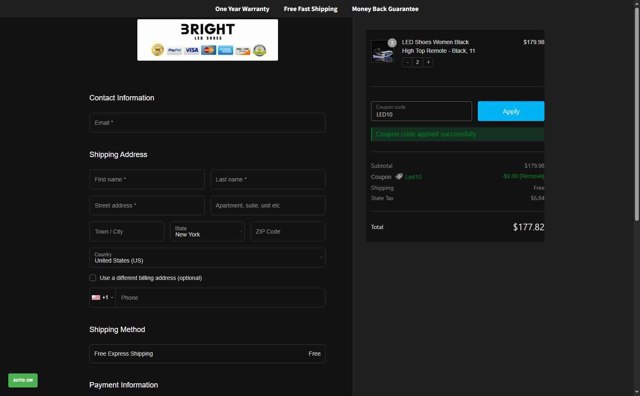640x396 pixels.
Task: Toggle the green AUTO: ON button
Action: pyautogui.click(x=23, y=380)
